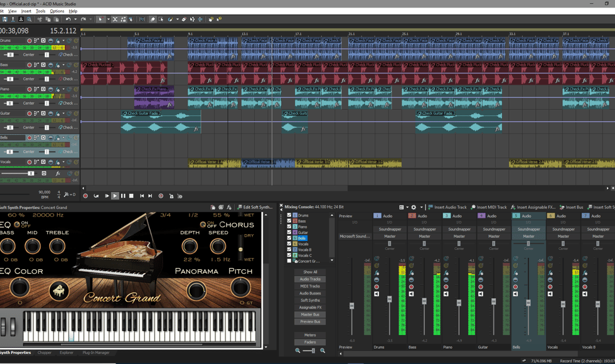Click the piano preset icon under EQ Color
Image resolution: width=615 pixels, height=364 pixels.
coord(59,291)
